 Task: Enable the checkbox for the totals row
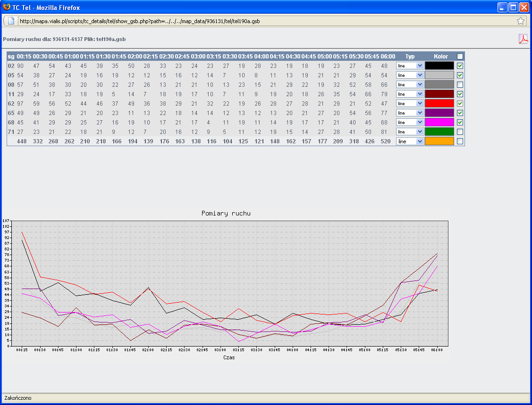click(x=460, y=141)
